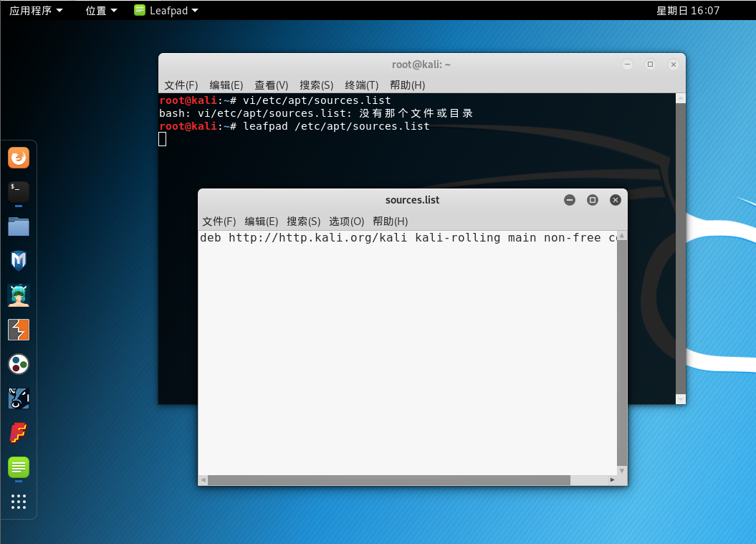Open the Terminal dock icon
This screenshot has height=544, width=756.
(19, 192)
